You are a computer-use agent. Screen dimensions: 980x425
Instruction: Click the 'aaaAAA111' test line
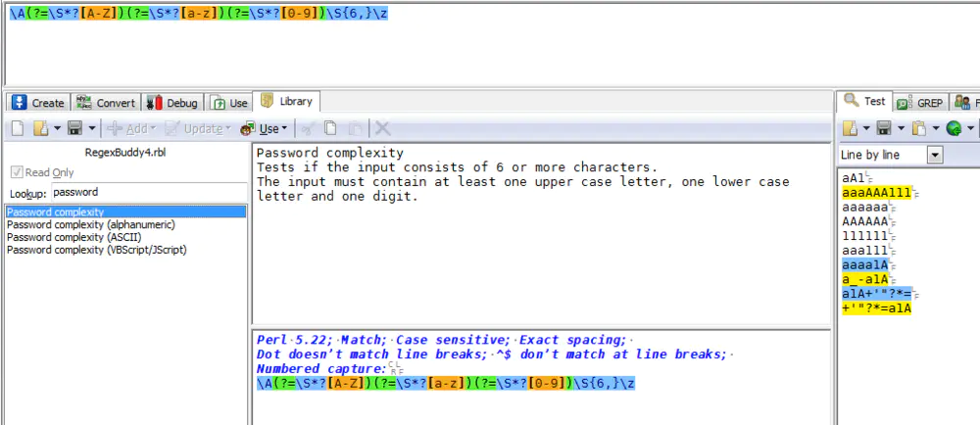(x=876, y=193)
